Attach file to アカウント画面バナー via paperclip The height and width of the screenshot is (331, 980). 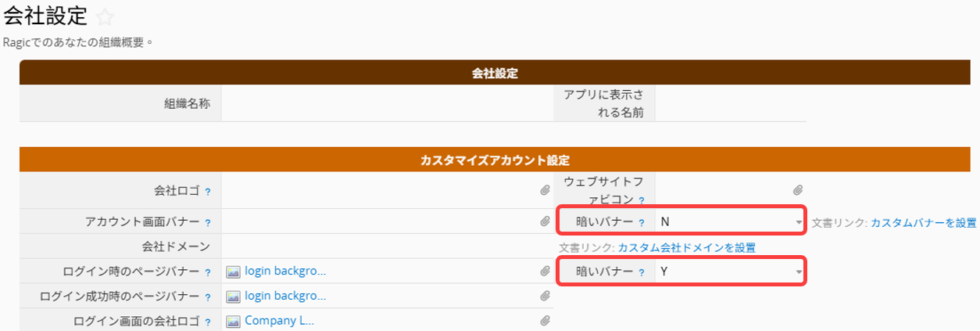(545, 221)
